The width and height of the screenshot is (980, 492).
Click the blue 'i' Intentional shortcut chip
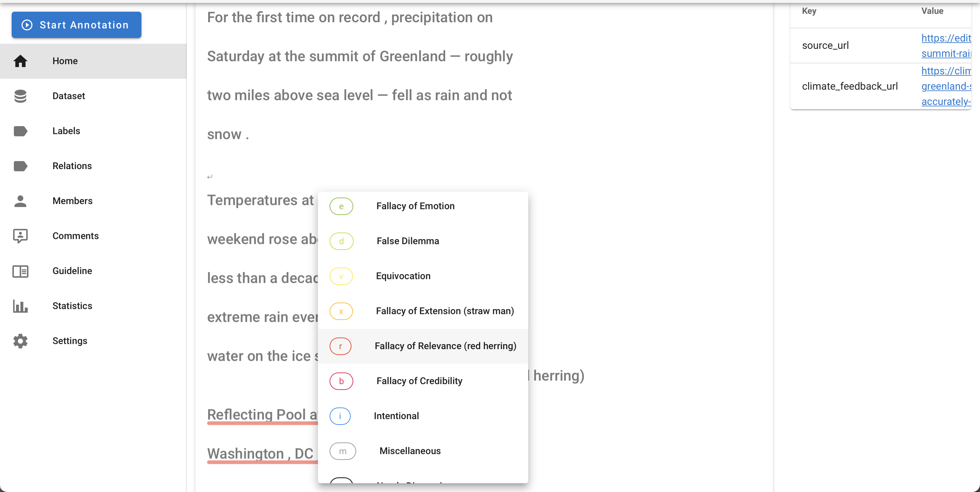[340, 416]
